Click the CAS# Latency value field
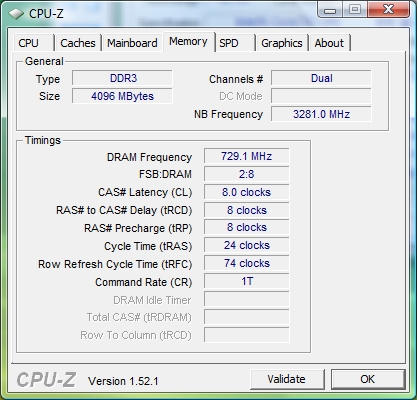 pyautogui.click(x=247, y=192)
